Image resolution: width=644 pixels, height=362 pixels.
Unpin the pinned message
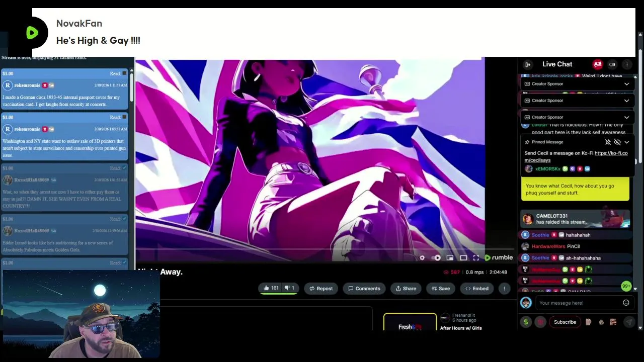tap(608, 142)
